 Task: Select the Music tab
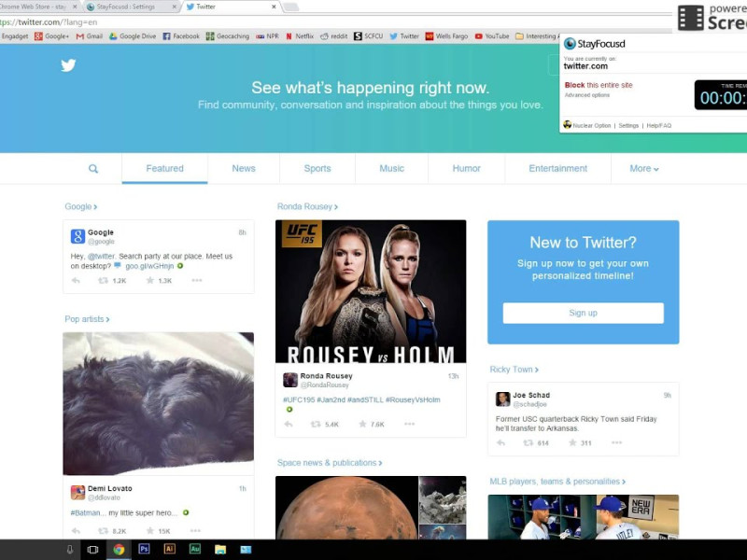(391, 169)
